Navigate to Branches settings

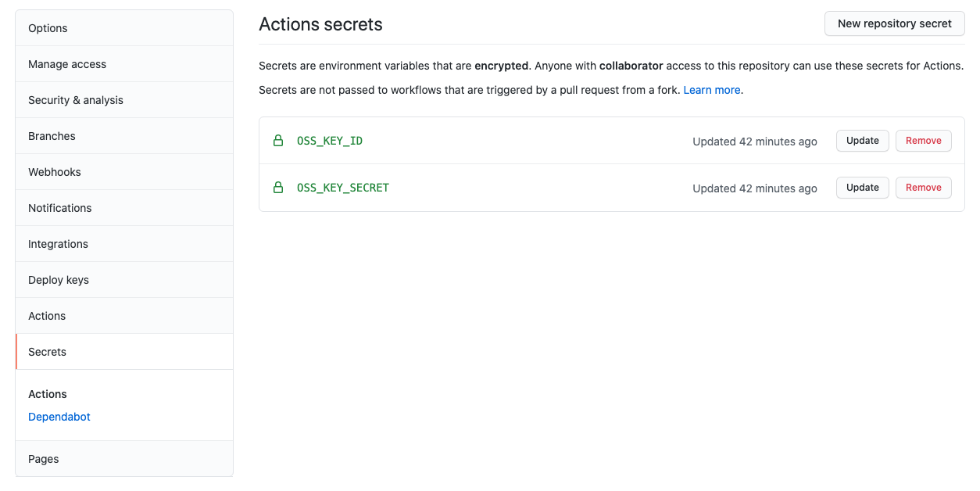click(52, 136)
